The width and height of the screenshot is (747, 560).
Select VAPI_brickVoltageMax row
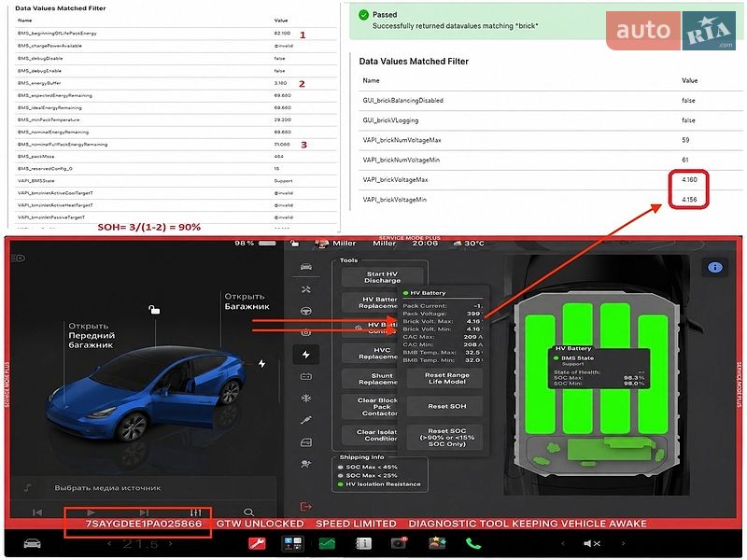(550, 180)
